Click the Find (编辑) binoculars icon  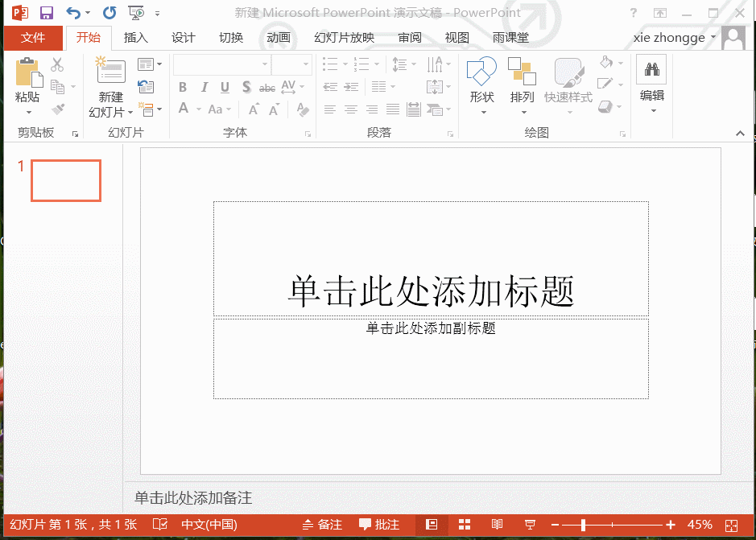(652, 71)
